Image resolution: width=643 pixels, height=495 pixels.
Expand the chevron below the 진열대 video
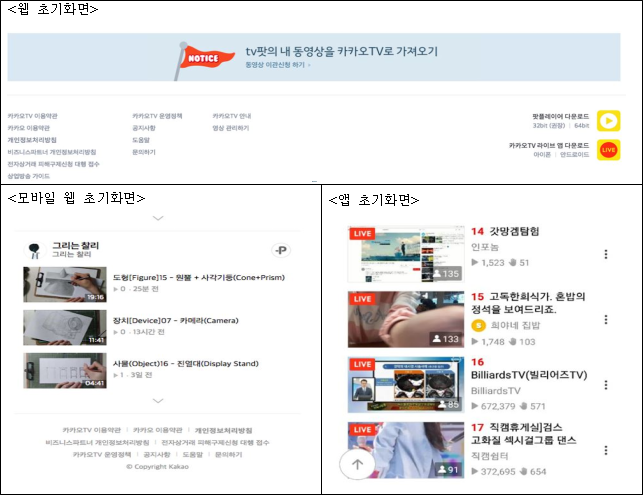tap(158, 400)
